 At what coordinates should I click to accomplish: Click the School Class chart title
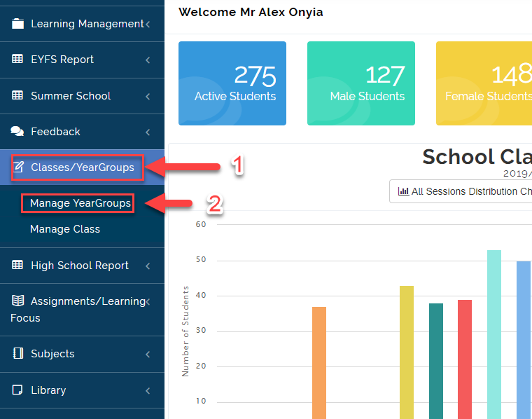pos(477,157)
